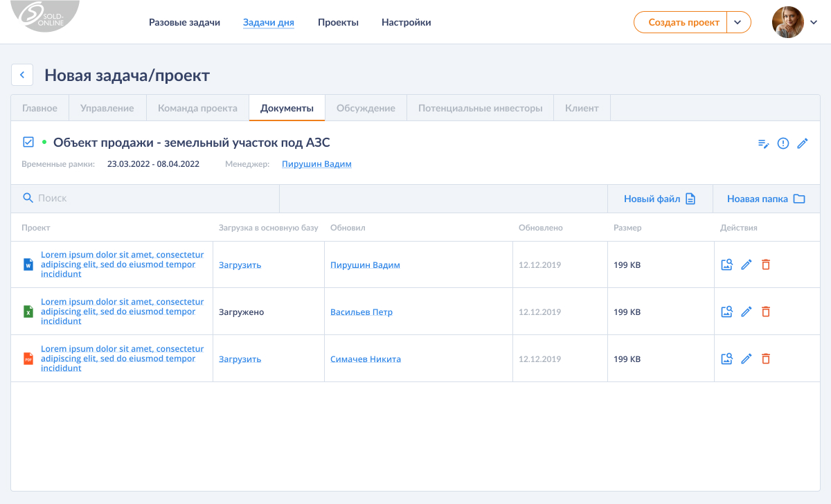Open the edit list icon in header
831x504 pixels.
coord(763,143)
